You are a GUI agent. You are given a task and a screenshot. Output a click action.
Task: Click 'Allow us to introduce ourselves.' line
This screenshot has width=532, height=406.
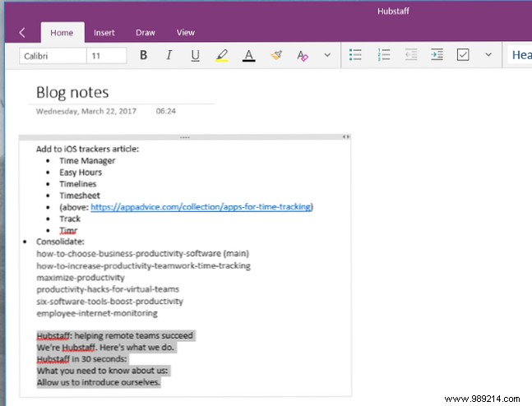(99, 382)
